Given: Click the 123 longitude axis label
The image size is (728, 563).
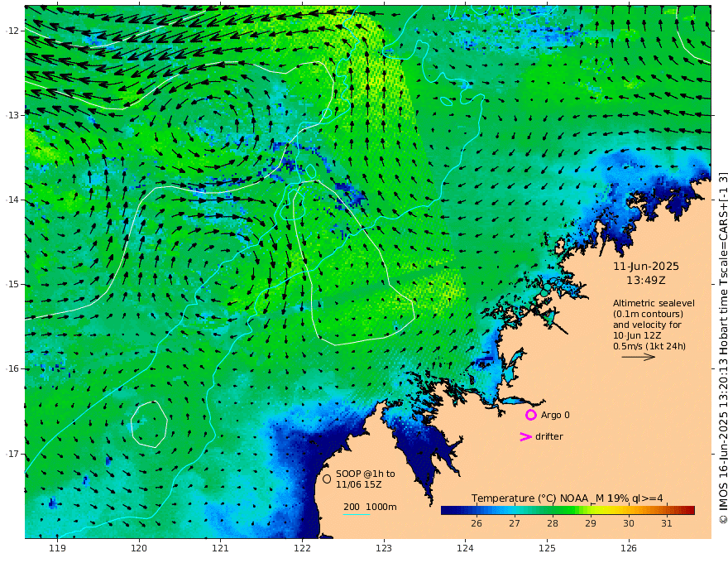Looking at the screenshot, I should coord(384,549).
